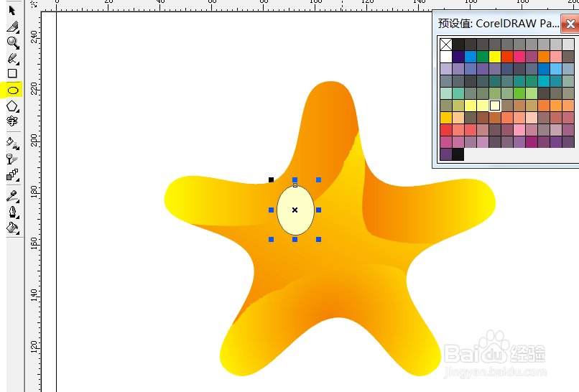Image resolution: width=579 pixels, height=392 pixels.
Task: Click the ruler origin crosshair box
Action: pos(34,4)
